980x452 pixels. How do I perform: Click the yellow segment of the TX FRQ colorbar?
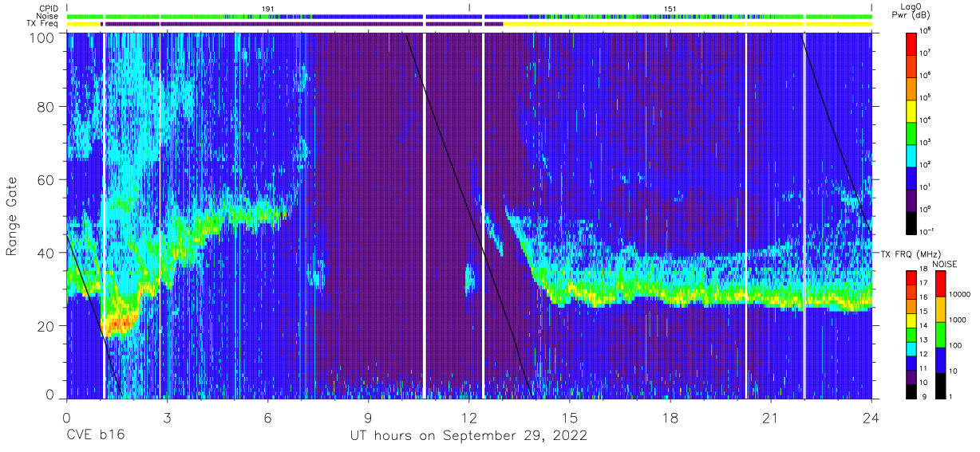point(912,320)
